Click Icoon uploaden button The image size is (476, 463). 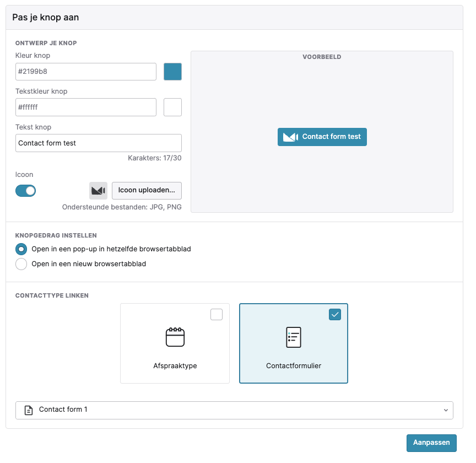tap(147, 191)
